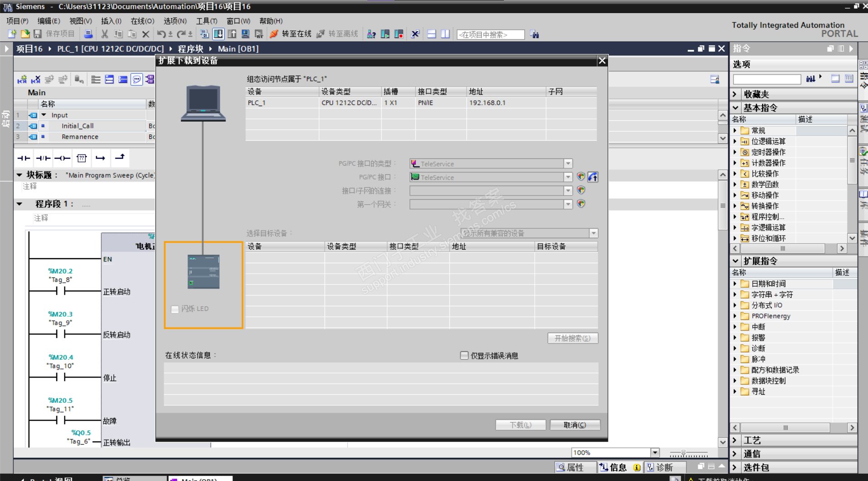
Task: Insert a normally open contact
Action: coord(24,158)
